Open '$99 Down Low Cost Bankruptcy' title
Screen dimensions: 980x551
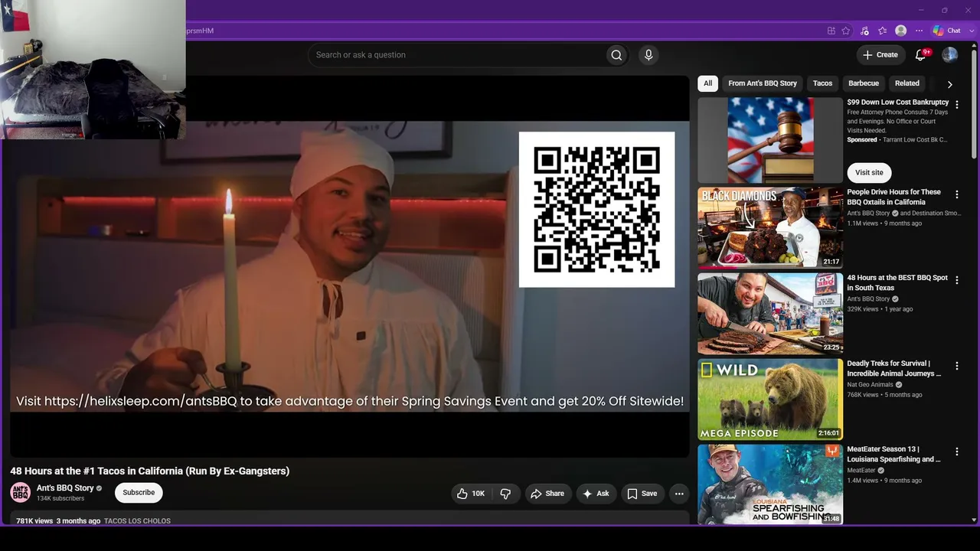(x=898, y=103)
